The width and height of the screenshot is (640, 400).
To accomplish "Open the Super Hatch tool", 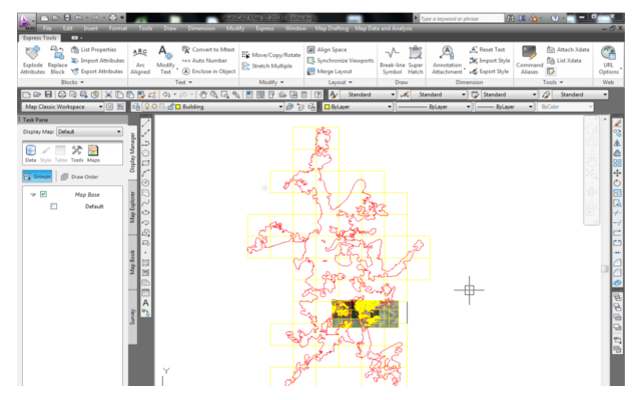I will coord(416,60).
